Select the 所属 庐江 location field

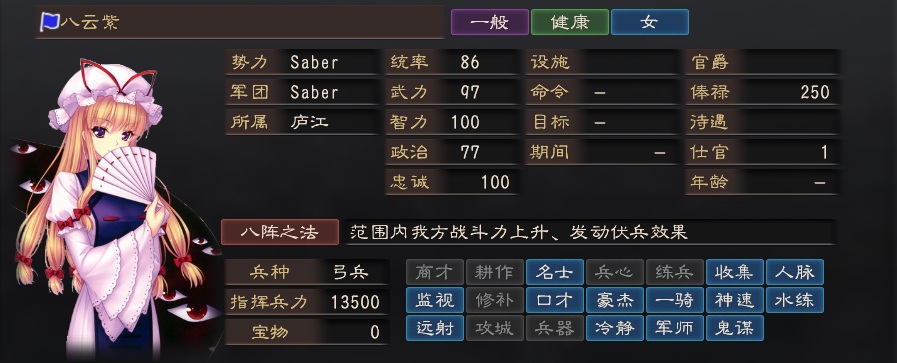[x=303, y=122]
